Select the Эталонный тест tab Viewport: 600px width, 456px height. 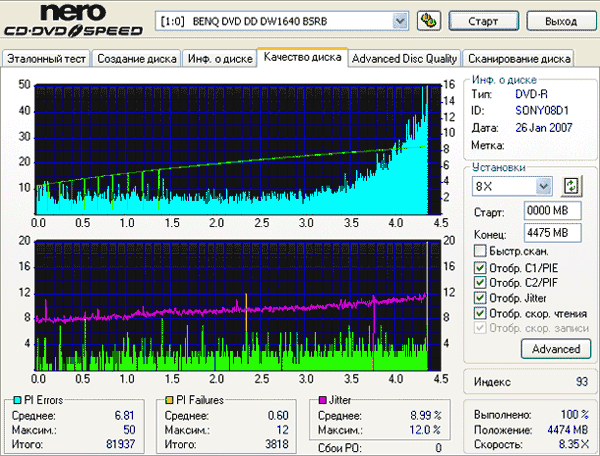coord(46,58)
